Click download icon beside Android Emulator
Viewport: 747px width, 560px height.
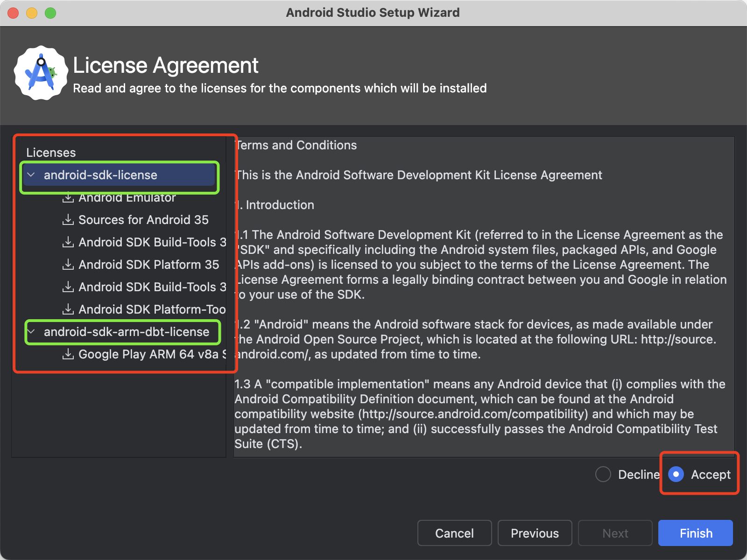point(68,197)
